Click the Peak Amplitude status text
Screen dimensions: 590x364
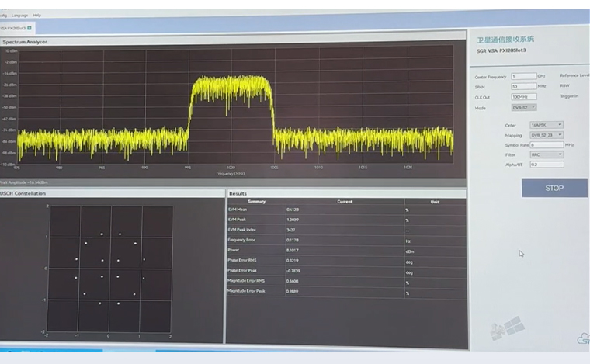tap(24, 182)
